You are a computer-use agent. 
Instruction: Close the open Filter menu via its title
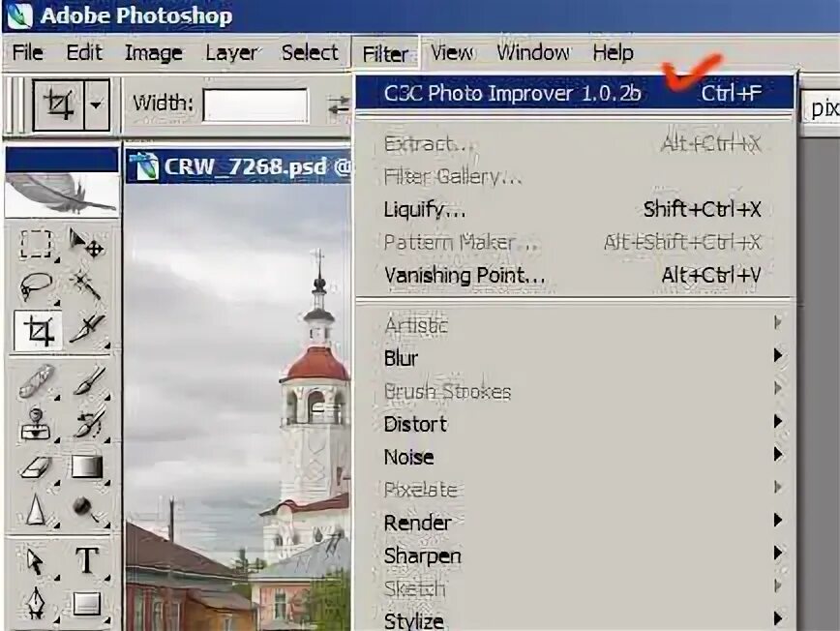(x=385, y=53)
